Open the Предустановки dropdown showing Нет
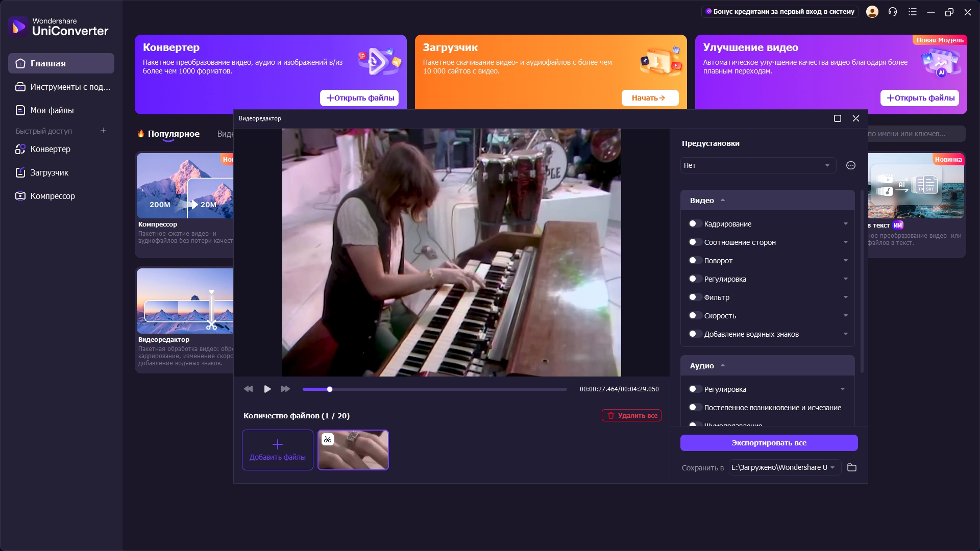980x551 pixels. pos(757,165)
